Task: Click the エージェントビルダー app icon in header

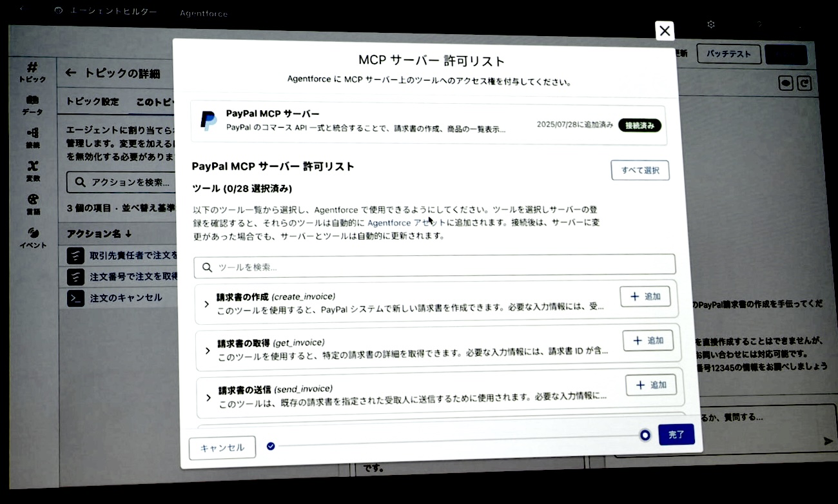Action: tap(59, 10)
